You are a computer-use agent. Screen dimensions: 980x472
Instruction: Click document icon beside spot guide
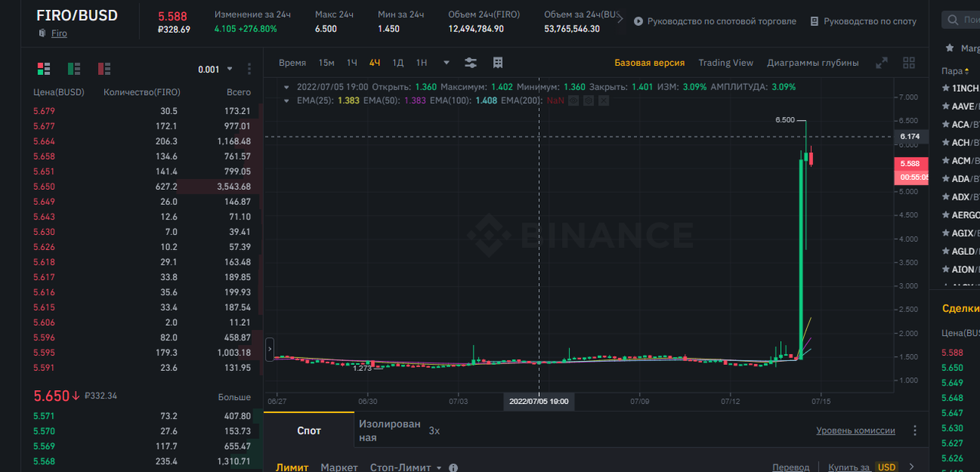click(815, 21)
